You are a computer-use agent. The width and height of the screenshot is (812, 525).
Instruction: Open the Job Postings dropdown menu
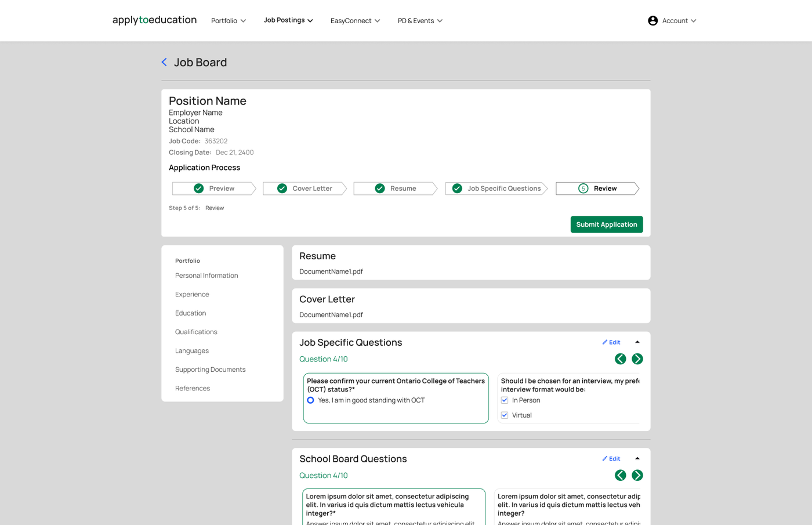click(288, 20)
